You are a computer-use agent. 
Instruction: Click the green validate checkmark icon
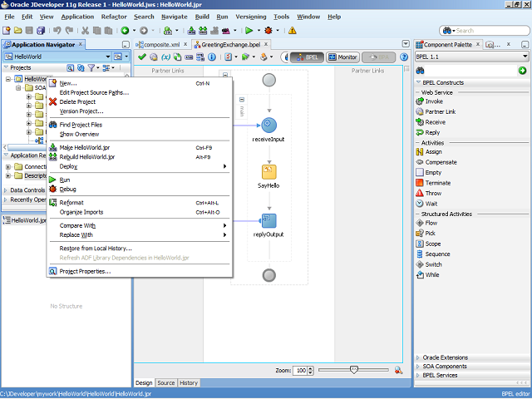[x=142, y=57]
